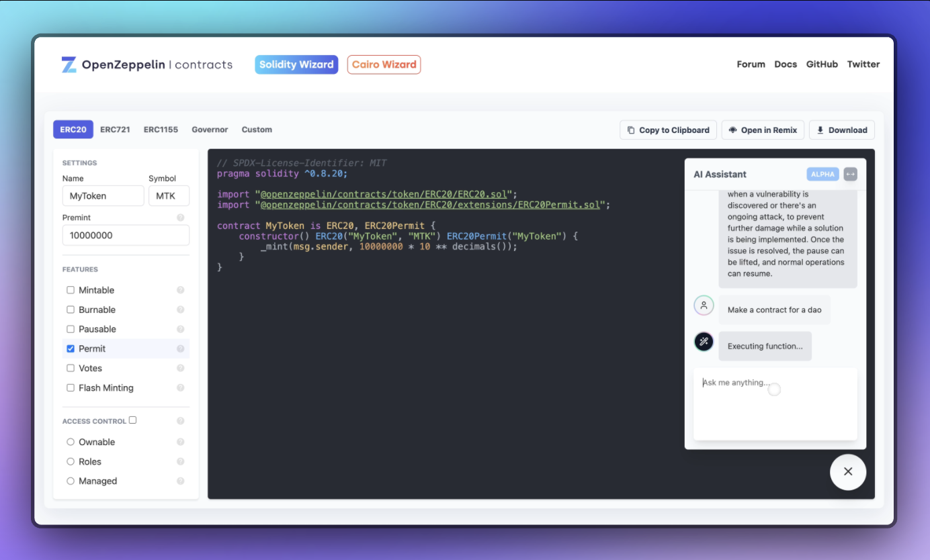Screen dimensions: 930x560
Task: Enable the Pausable checkbox
Action: [x=71, y=329]
